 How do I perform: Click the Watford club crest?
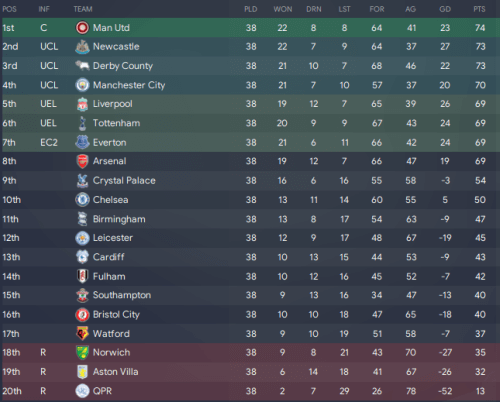pyautogui.click(x=82, y=333)
